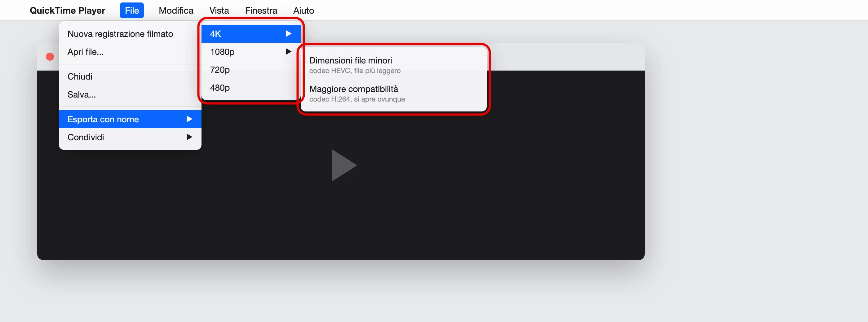Select Condividi menu item
This screenshot has height=322, width=868.
[x=130, y=137]
